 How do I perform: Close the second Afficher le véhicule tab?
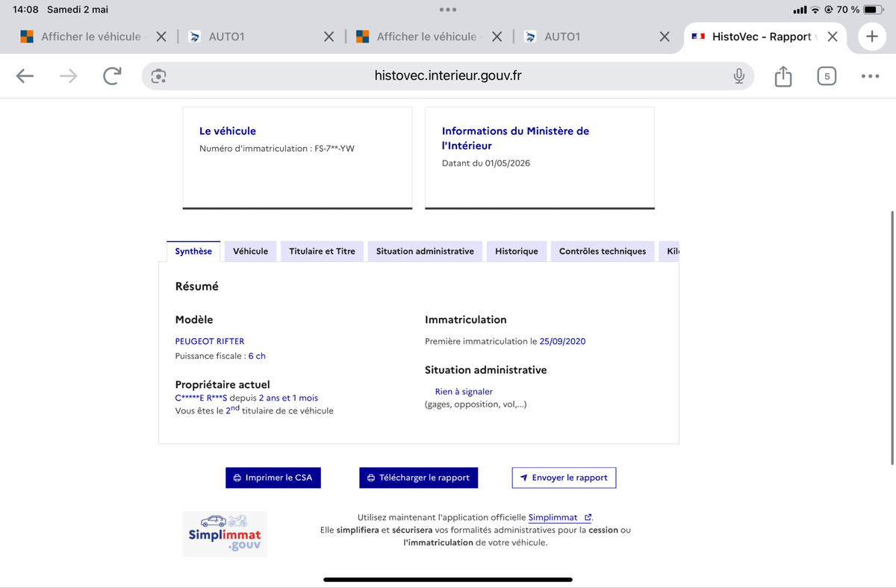pos(497,37)
